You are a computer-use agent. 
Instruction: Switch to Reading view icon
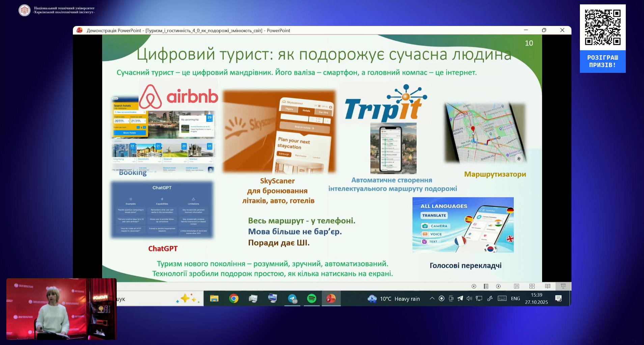coord(548,286)
